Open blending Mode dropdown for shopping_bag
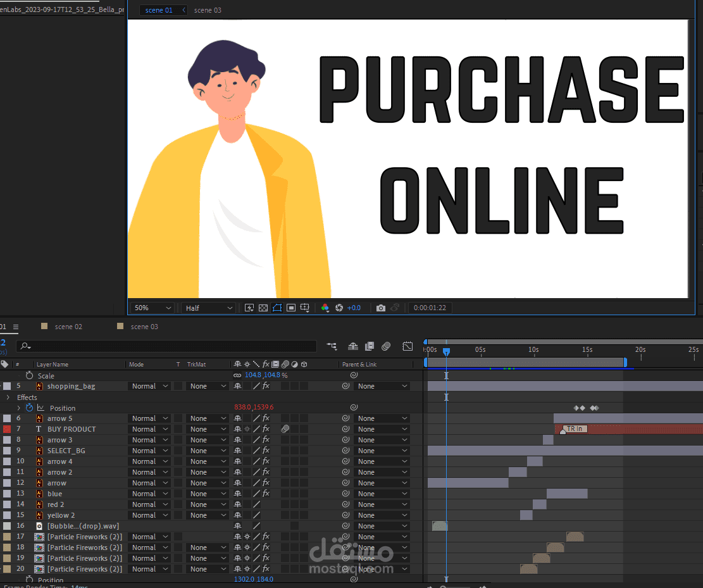 click(x=149, y=385)
